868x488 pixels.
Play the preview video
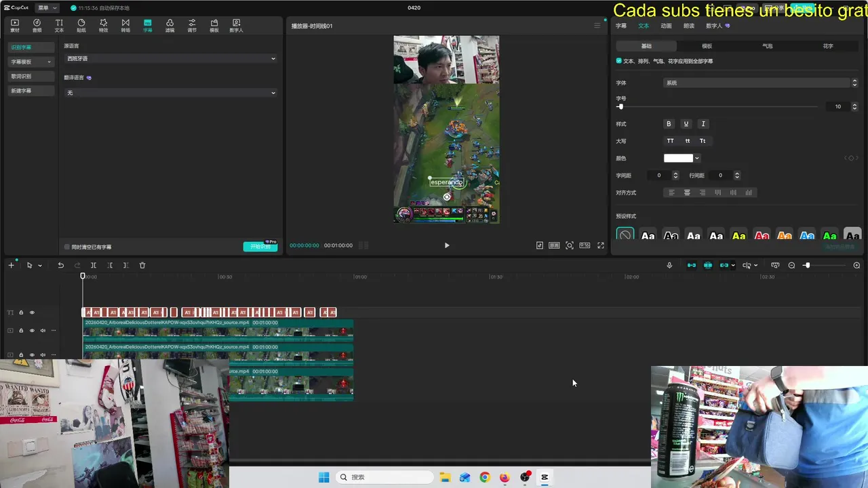point(446,245)
